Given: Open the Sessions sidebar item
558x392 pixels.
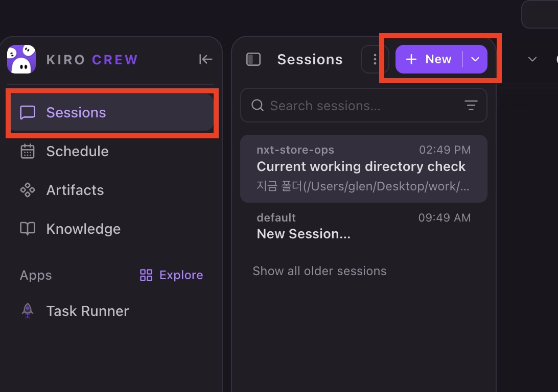Looking at the screenshot, I should (x=112, y=112).
